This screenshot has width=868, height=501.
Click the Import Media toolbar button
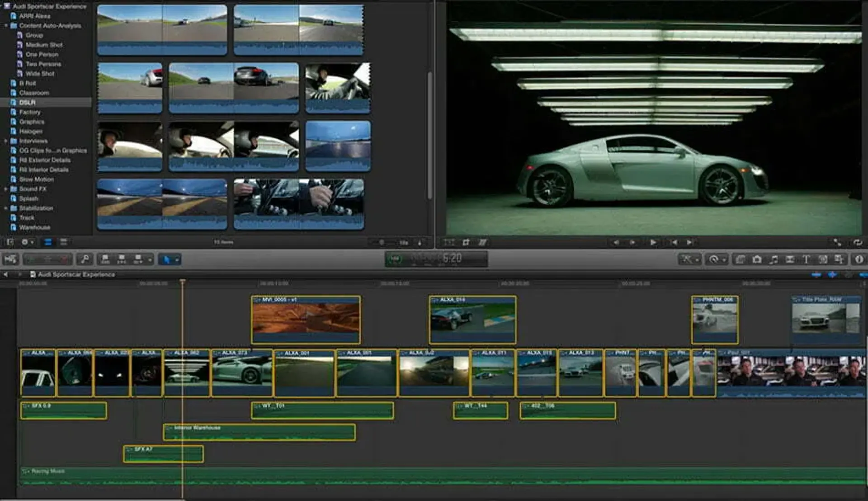pos(10,259)
